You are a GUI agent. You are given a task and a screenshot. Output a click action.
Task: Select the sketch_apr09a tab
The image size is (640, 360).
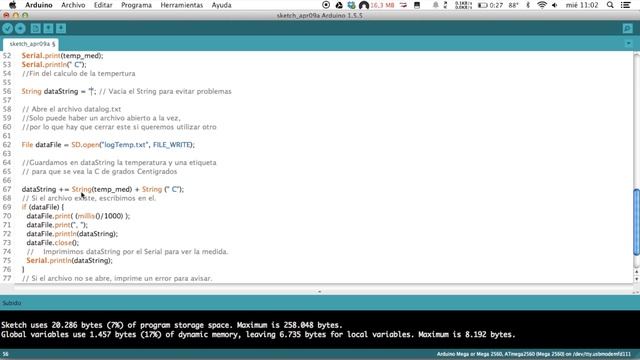(30, 44)
